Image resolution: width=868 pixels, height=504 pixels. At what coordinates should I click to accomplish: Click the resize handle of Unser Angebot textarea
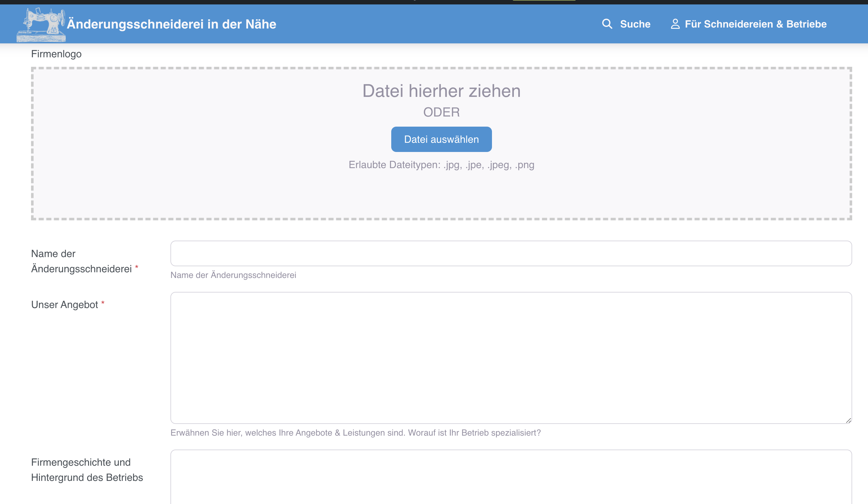pyautogui.click(x=848, y=420)
